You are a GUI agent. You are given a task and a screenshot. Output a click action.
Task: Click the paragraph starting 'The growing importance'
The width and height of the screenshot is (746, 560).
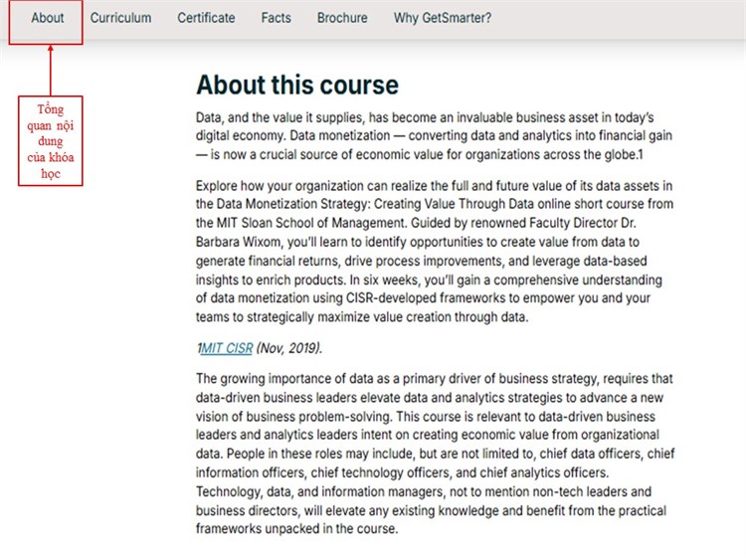click(x=436, y=454)
